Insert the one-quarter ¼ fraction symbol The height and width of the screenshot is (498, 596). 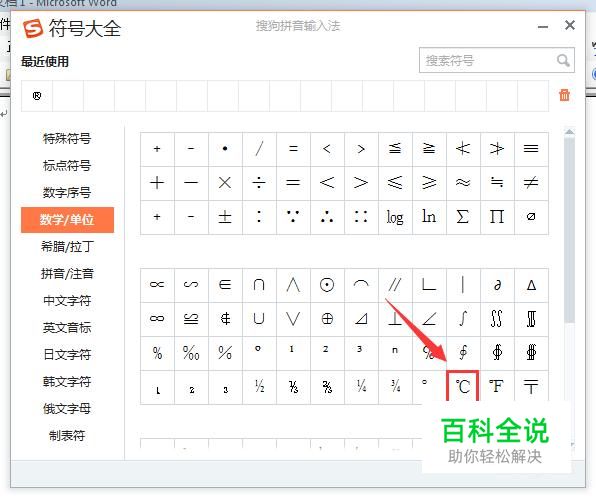[x=361, y=387]
